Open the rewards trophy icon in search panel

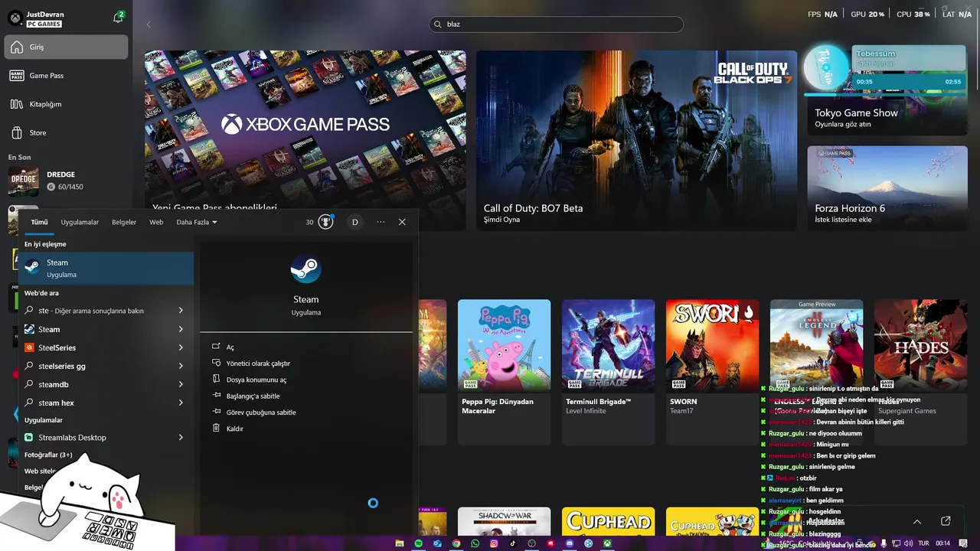(326, 222)
